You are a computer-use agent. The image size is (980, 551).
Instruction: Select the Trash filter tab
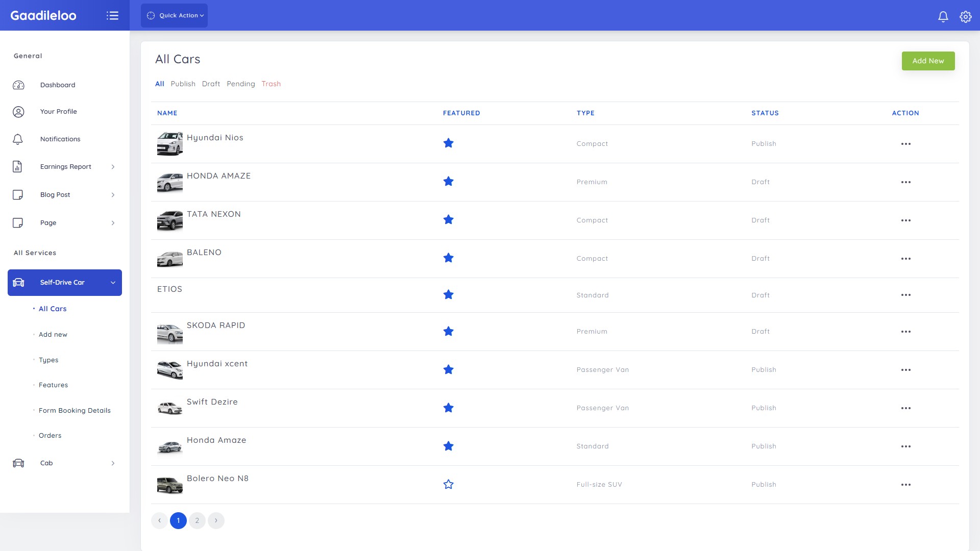coord(271,84)
